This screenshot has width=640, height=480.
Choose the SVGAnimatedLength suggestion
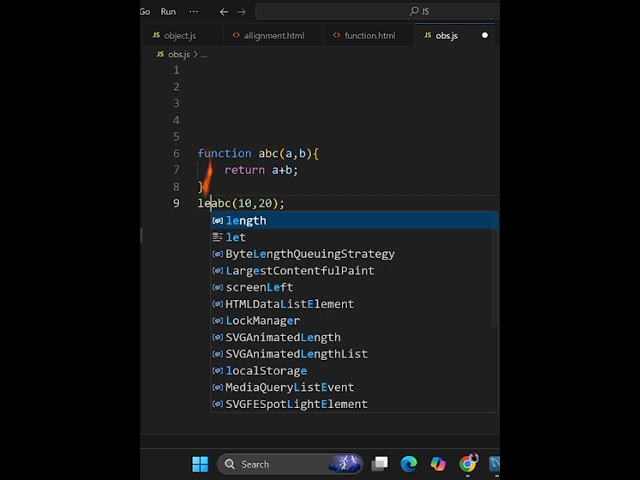click(x=354, y=338)
